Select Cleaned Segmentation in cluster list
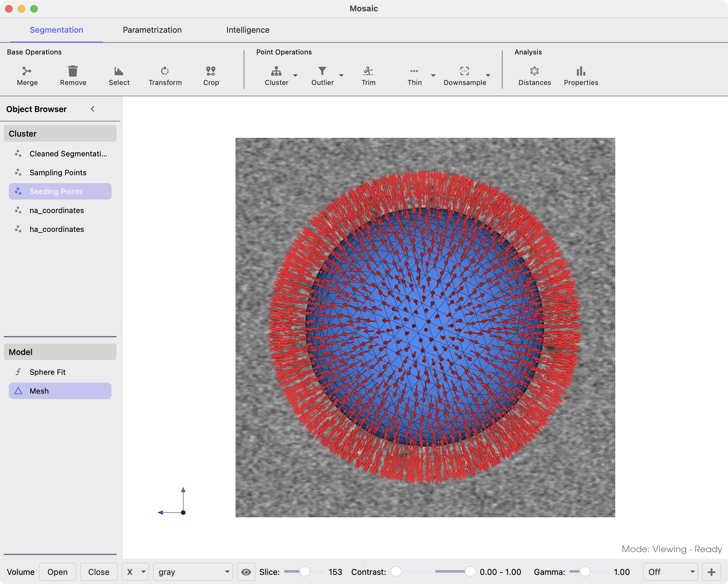Image resolution: width=728 pixels, height=584 pixels. (x=60, y=154)
